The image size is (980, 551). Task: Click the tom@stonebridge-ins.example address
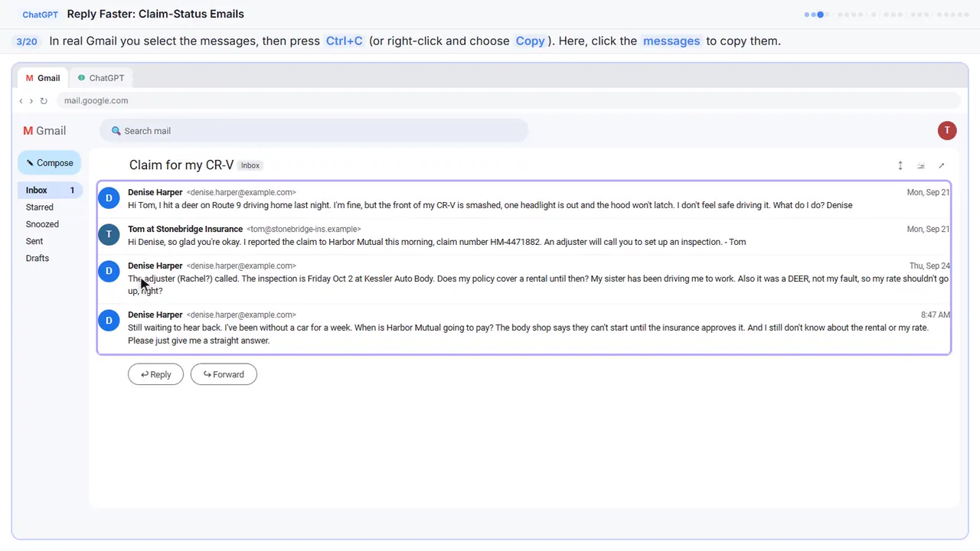[304, 229]
